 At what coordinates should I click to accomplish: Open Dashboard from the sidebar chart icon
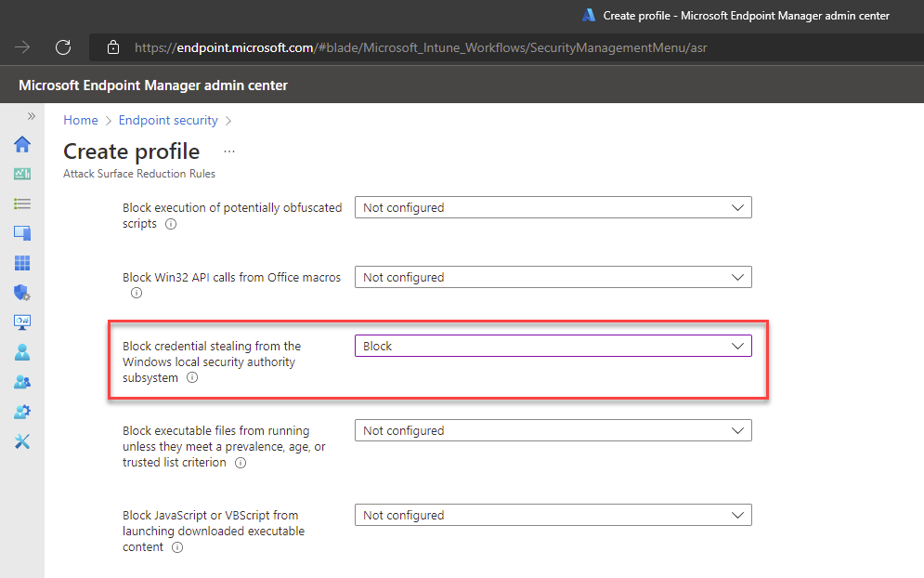click(22, 174)
